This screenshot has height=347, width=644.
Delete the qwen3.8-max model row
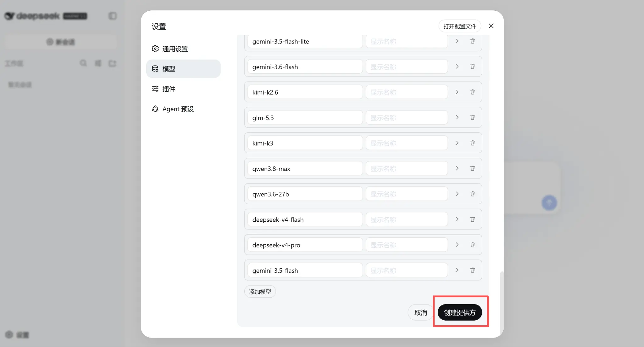[472, 168]
